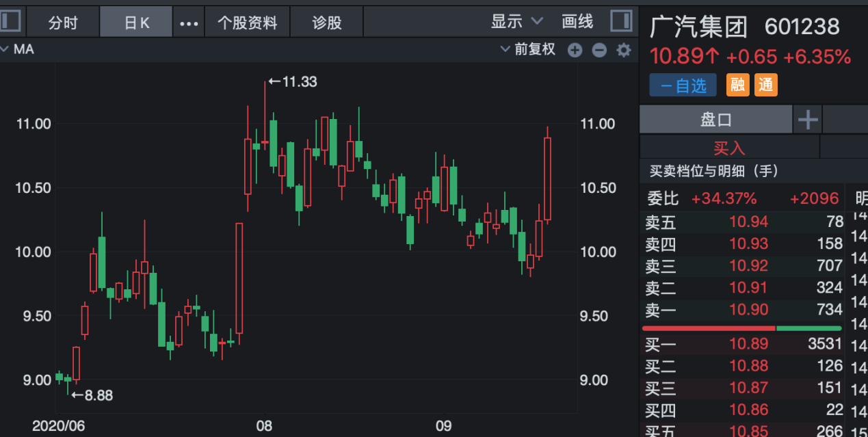
Task: Open more chart periods with the ellipsis
Action: (188, 23)
